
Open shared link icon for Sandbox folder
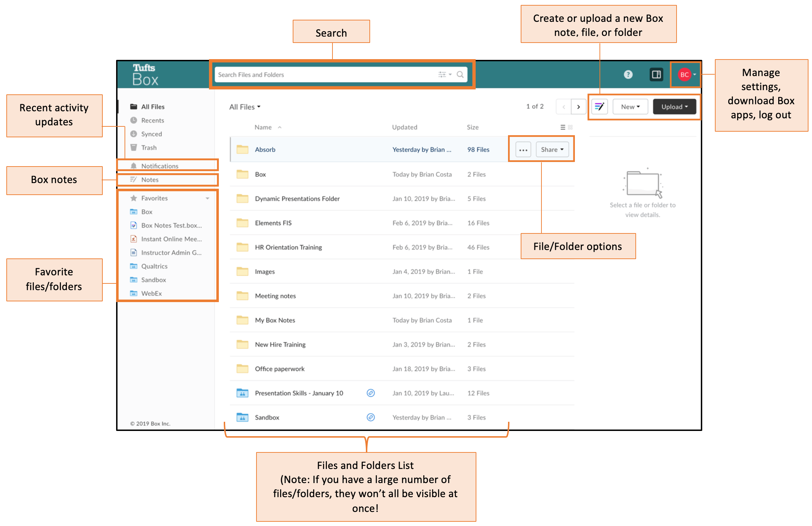pyautogui.click(x=370, y=417)
